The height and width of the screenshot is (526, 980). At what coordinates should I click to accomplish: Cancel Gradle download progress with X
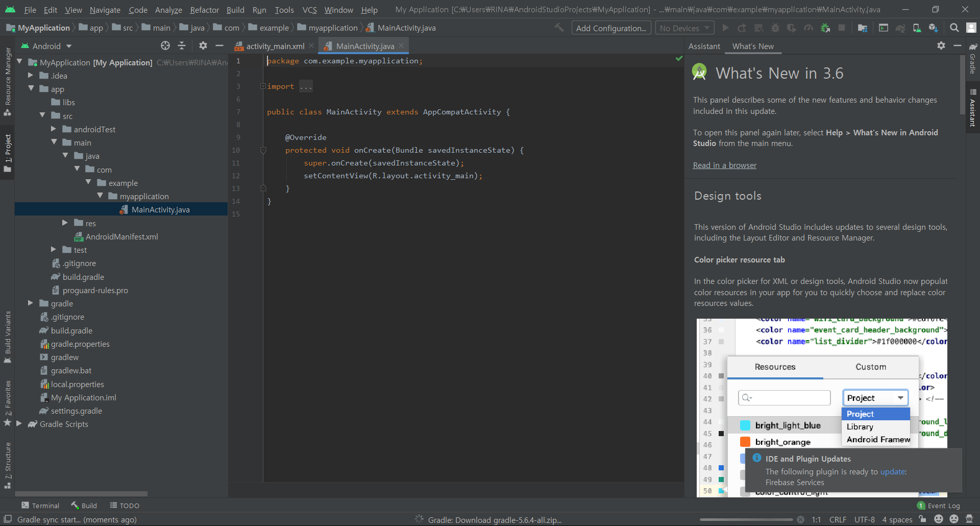[x=801, y=520]
